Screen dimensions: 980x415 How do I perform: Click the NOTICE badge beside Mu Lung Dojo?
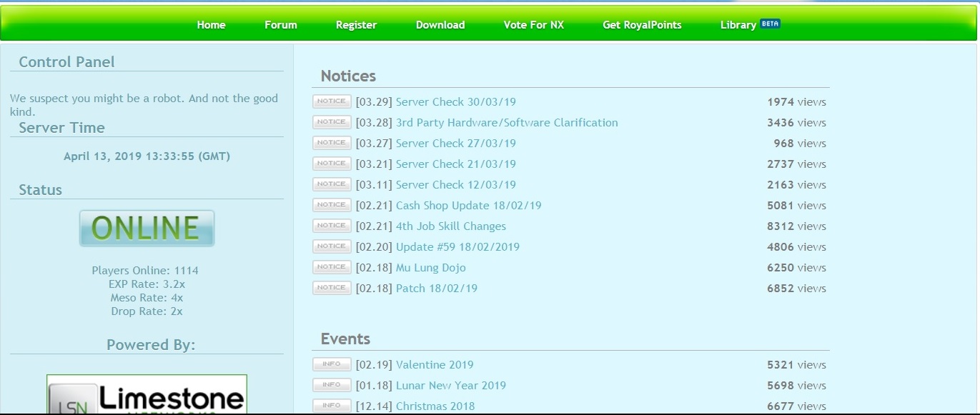click(332, 267)
